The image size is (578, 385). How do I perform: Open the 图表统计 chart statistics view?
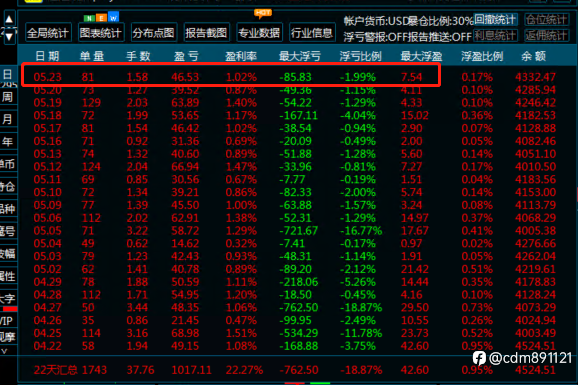(101, 33)
